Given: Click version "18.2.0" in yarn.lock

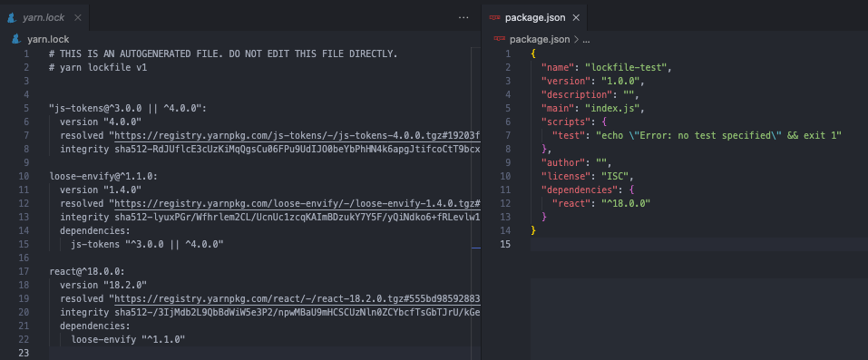Looking at the screenshot, I should (x=103, y=285).
